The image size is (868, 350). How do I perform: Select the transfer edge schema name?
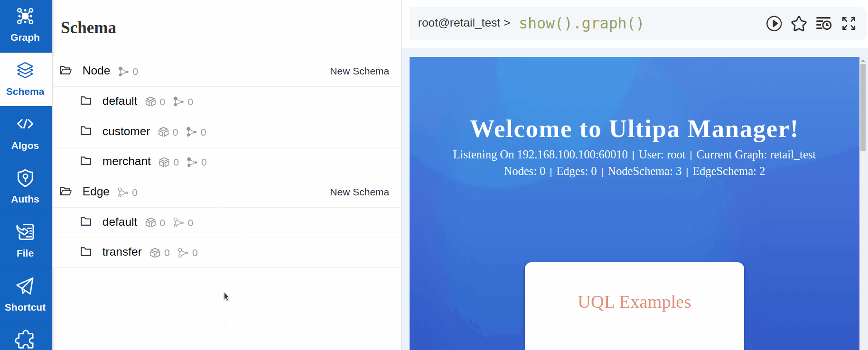122,252
